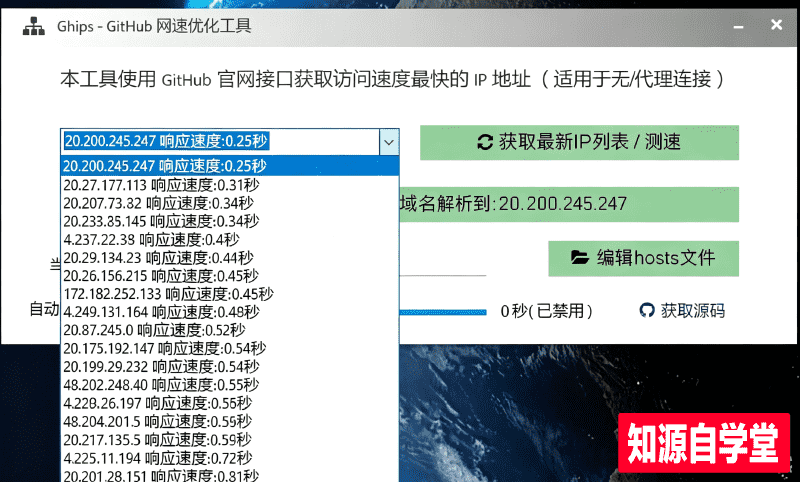The height and width of the screenshot is (482, 800).
Task: Close the Ghips window
Action: click(x=777, y=25)
